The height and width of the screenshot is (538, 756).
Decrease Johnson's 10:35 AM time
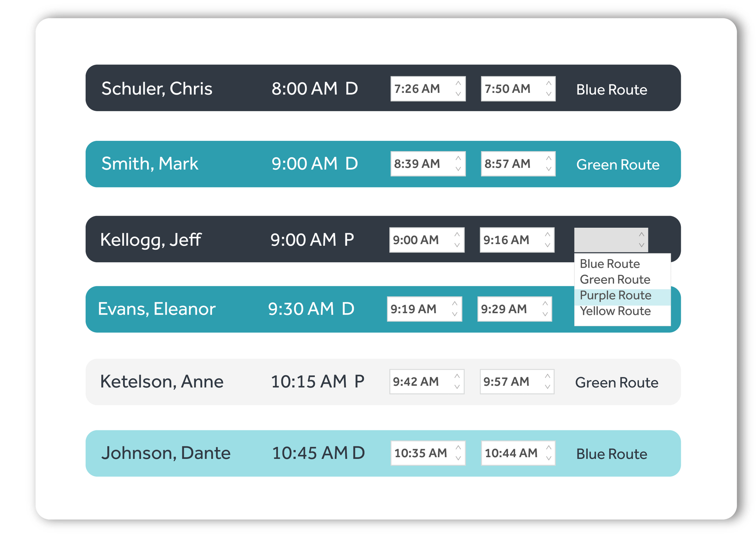[458, 458]
